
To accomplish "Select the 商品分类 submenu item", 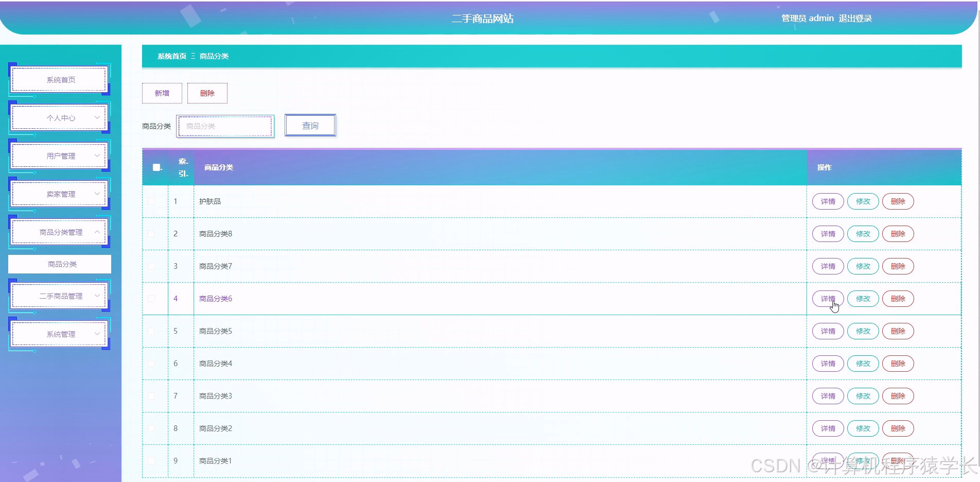I will [x=60, y=264].
